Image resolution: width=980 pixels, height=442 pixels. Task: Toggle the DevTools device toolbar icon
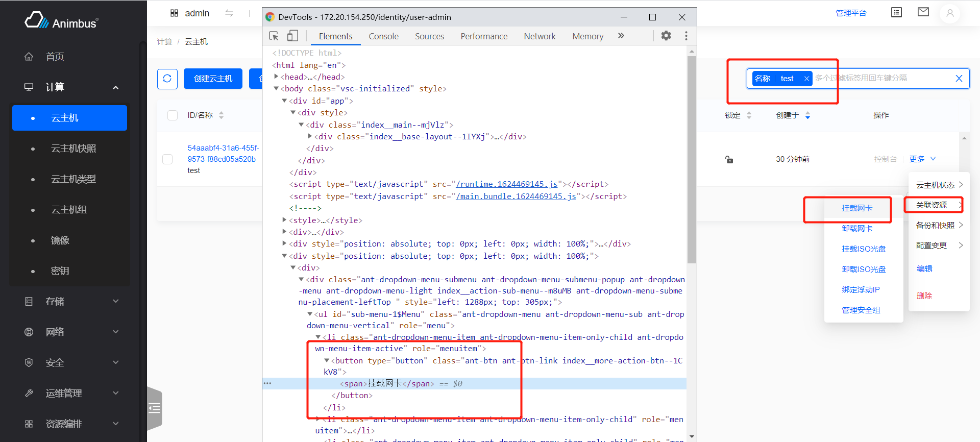292,36
